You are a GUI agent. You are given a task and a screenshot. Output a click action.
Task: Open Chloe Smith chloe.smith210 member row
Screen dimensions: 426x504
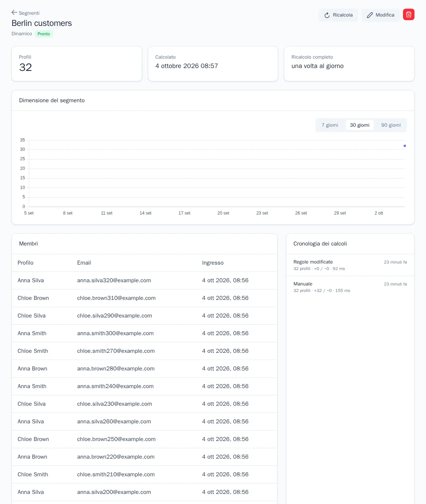click(144, 474)
